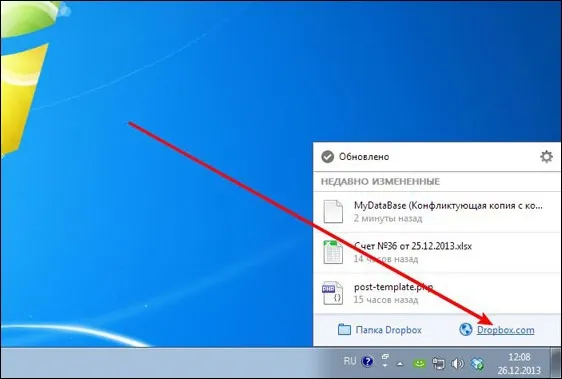The height and width of the screenshot is (379, 562).
Task: Click the green smiley tray icon
Action: coord(419,364)
